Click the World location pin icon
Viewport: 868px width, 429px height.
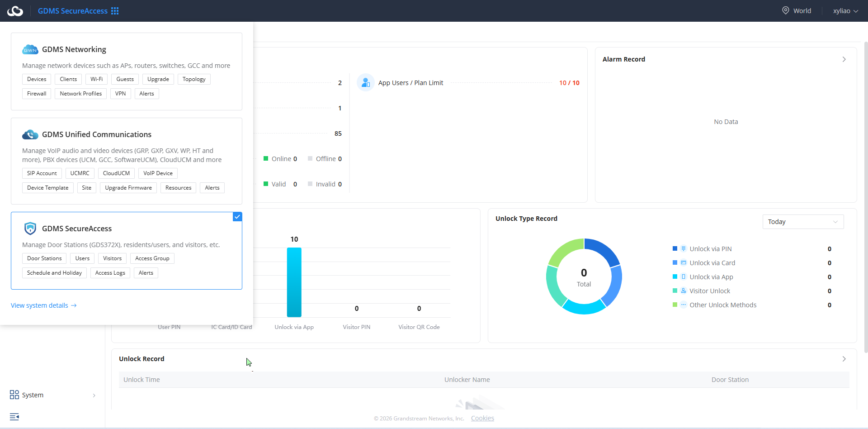(x=786, y=10)
